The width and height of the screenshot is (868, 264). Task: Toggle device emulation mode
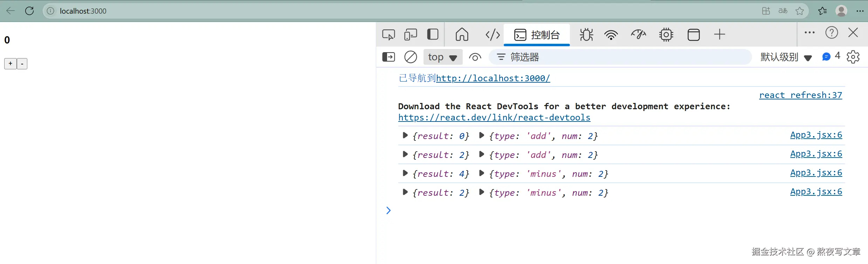[x=411, y=35]
